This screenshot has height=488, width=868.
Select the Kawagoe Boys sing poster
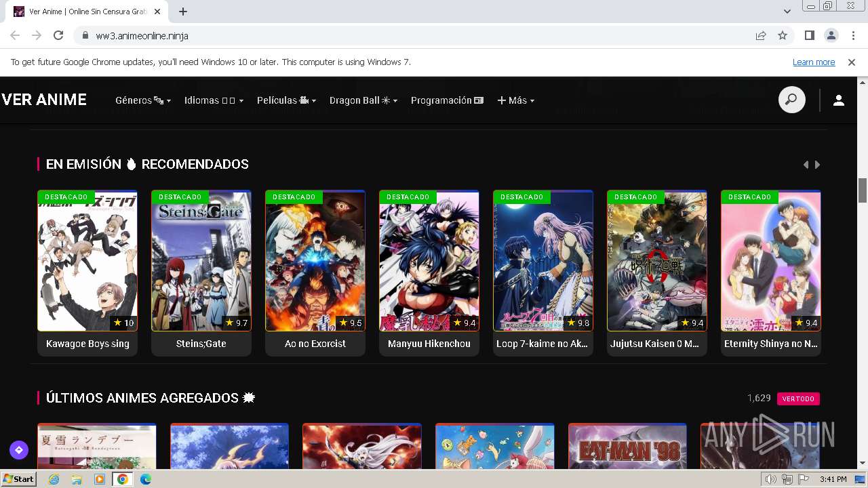[87, 260]
